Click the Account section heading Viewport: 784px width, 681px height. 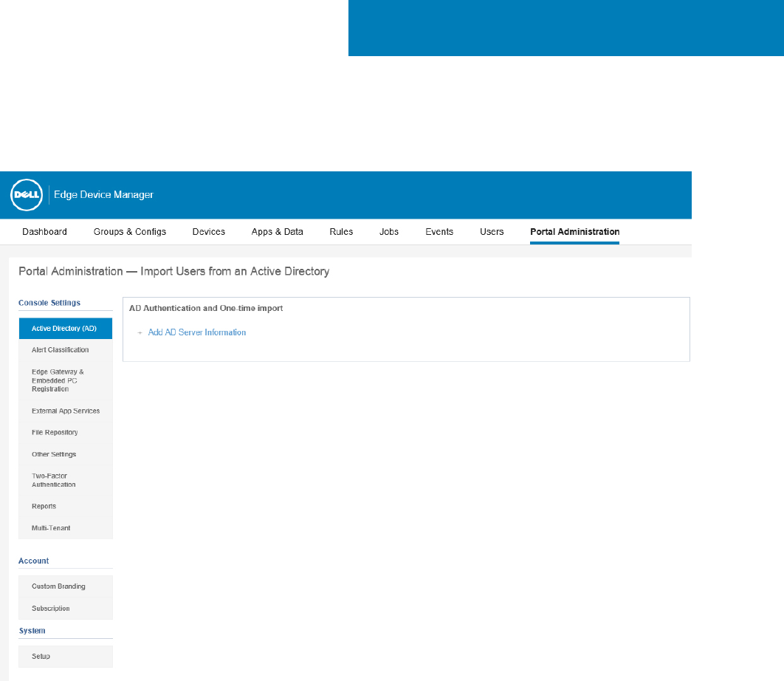coord(33,561)
